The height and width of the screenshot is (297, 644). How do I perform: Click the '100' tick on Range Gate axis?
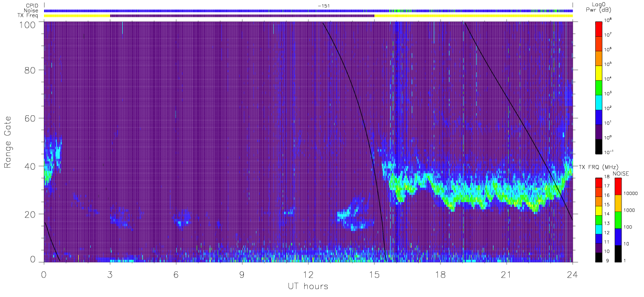point(28,25)
